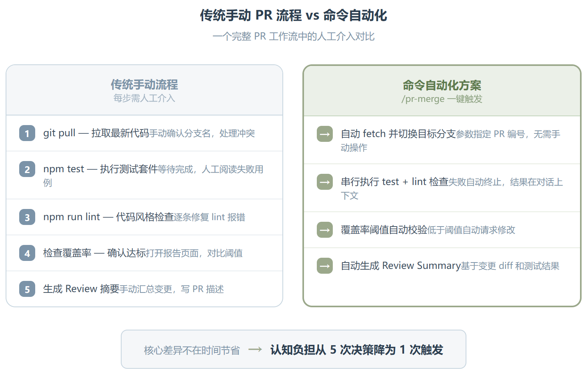This screenshot has width=588, height=374.
Task: Click text 生成 Review 摘要
Action: 81,289
